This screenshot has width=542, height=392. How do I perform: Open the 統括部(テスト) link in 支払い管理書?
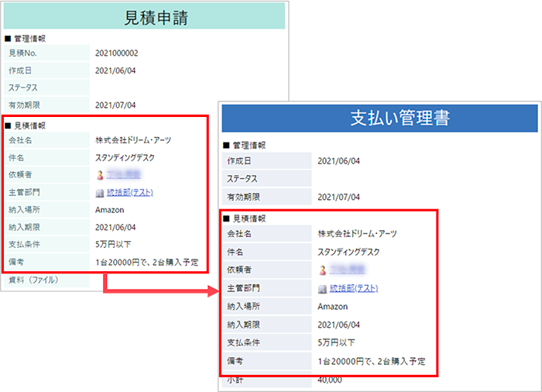click(354, 288)
